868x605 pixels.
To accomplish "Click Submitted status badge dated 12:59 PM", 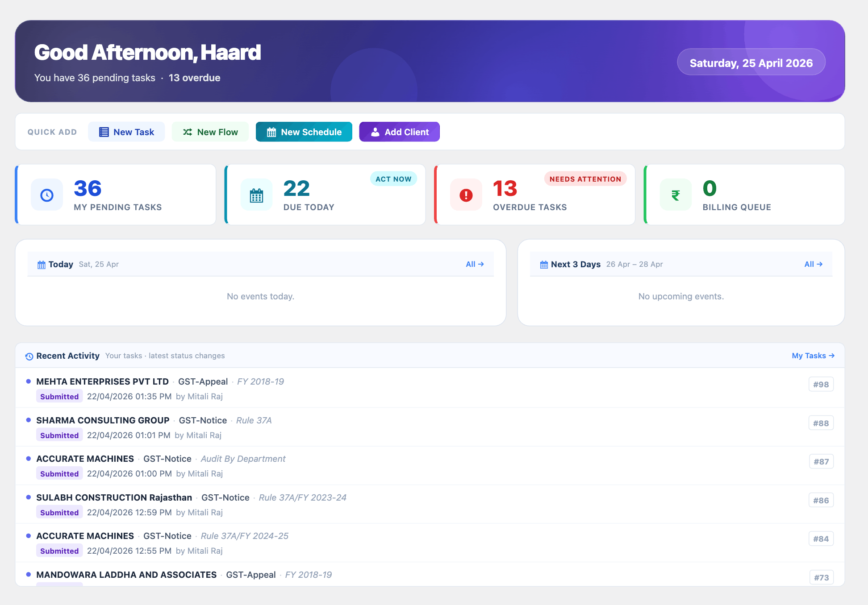I will pyautogui.click(x=59, y=513).
